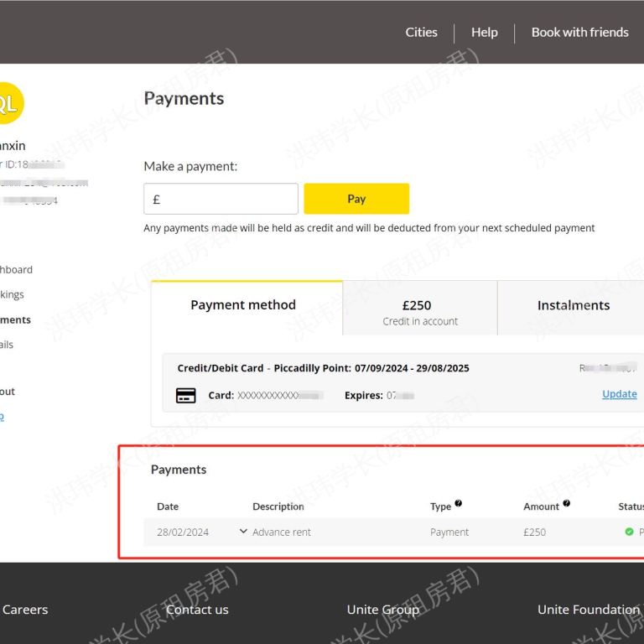Open the Help navigation link
The image size is (644, 644).
tap(484, 32)
